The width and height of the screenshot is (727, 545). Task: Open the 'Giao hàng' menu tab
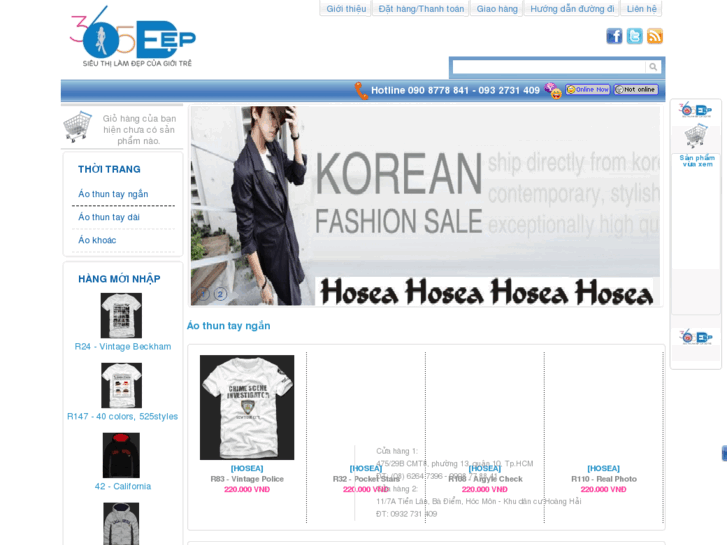497,9
